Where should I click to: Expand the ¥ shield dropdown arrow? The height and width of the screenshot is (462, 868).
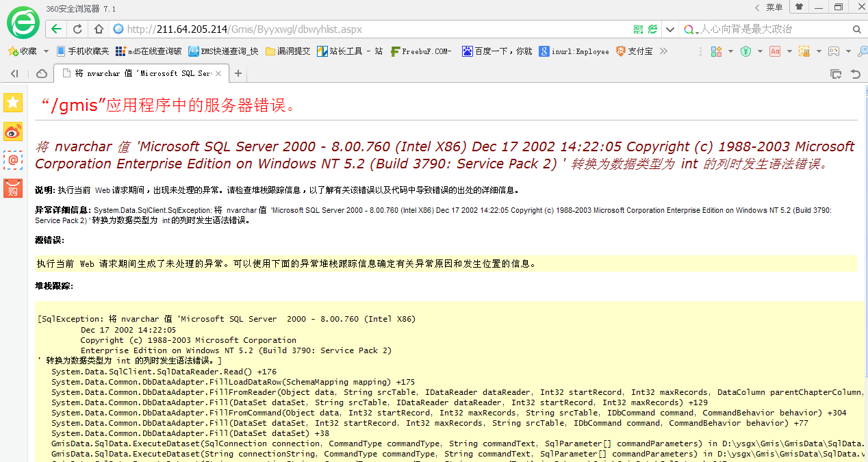[x=760, y=51]
